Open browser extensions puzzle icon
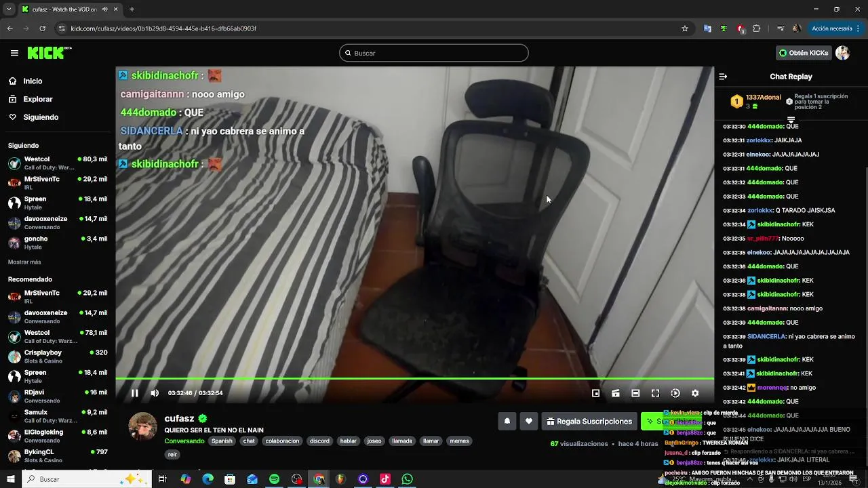This screenshot has height=488, width=868. (x=757, y=28)
